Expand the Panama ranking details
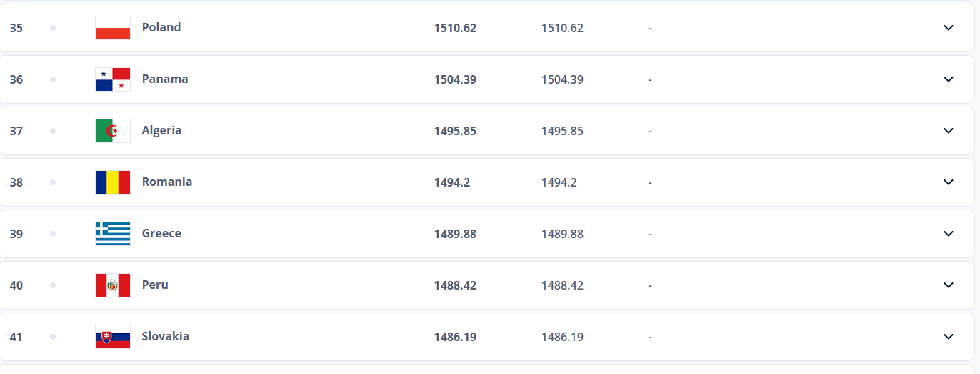This screenshot has height=374, width=980. tap(949, 79)
